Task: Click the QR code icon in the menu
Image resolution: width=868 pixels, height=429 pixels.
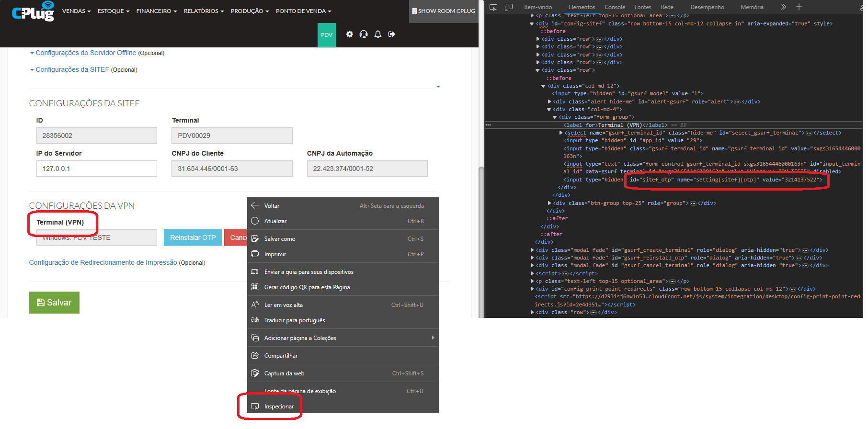Action: 255,287
